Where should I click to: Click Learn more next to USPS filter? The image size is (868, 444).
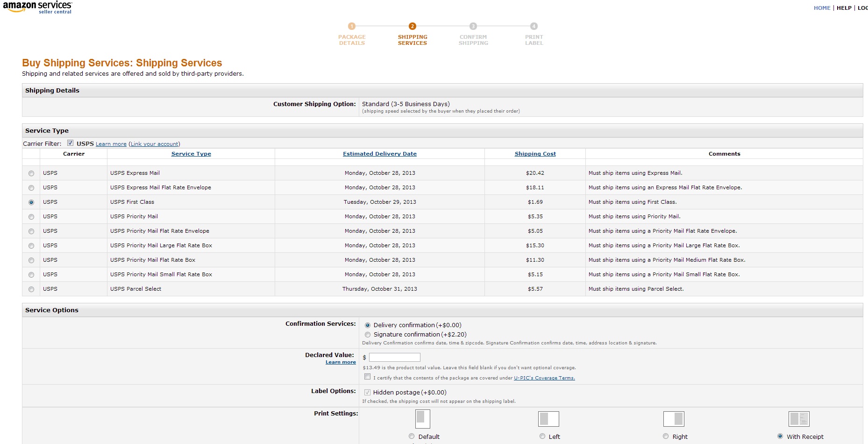coord(111,144)
